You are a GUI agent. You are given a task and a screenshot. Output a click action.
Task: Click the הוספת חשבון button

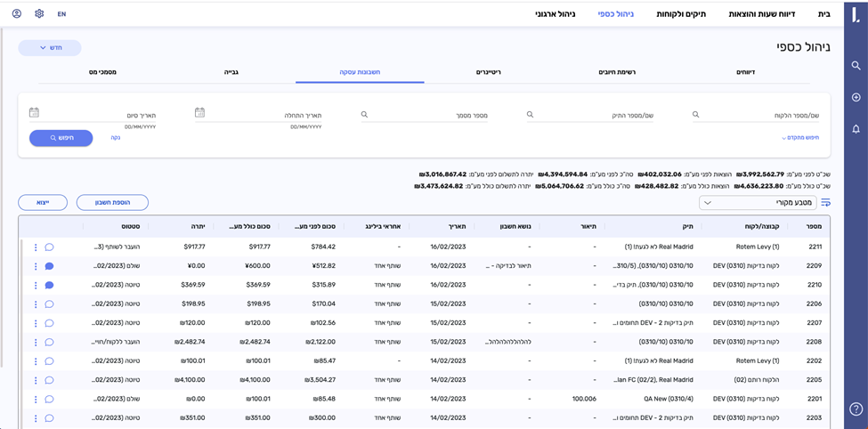tap(112, 203)
